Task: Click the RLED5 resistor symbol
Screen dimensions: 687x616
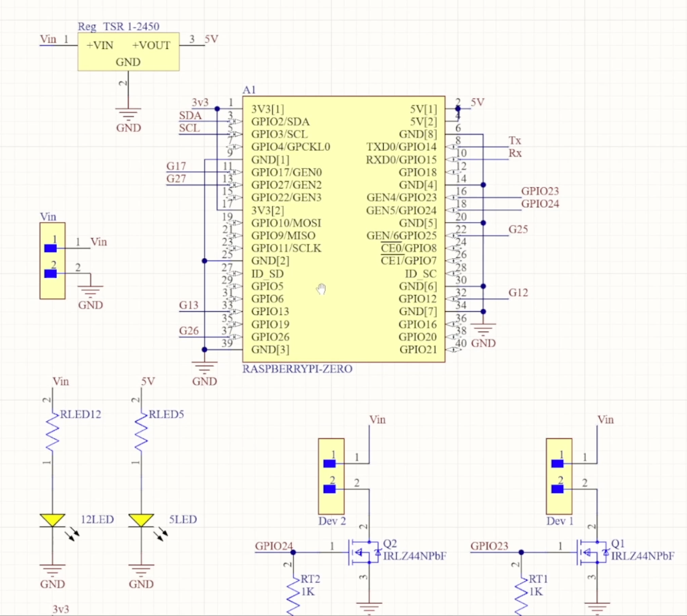Action: 141,433
